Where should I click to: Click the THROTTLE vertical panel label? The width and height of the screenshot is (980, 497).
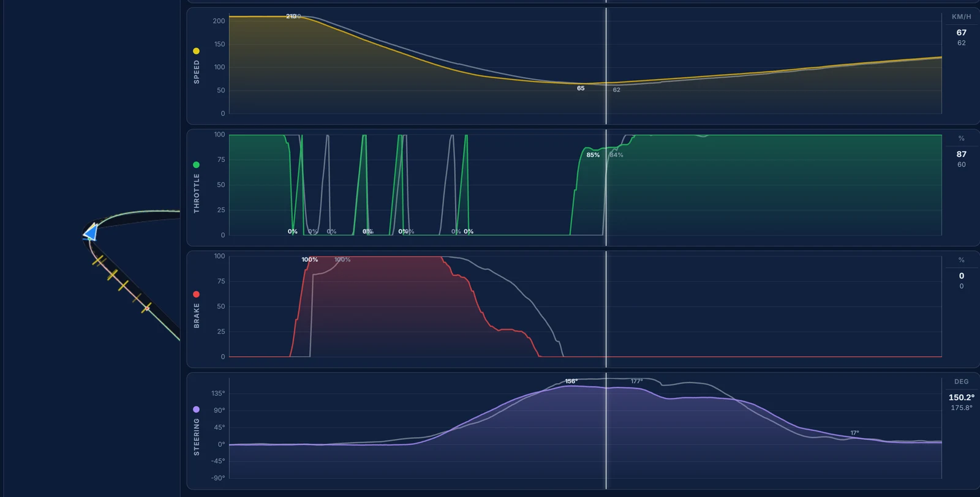pos(197,193)
